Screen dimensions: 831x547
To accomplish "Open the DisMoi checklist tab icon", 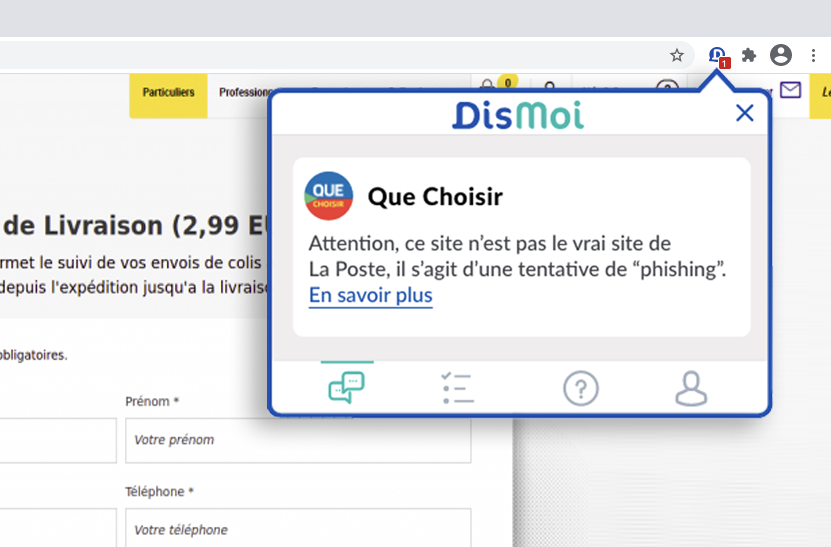I will (458, 388).
